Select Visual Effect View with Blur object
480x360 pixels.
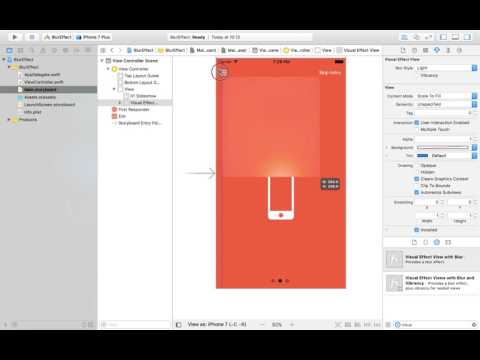click(431, 259)
